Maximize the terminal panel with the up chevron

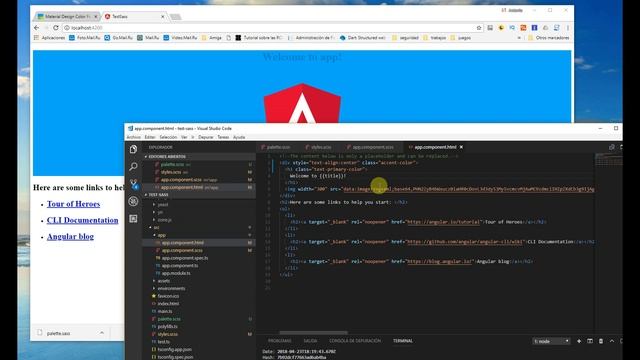pos(612,341)
